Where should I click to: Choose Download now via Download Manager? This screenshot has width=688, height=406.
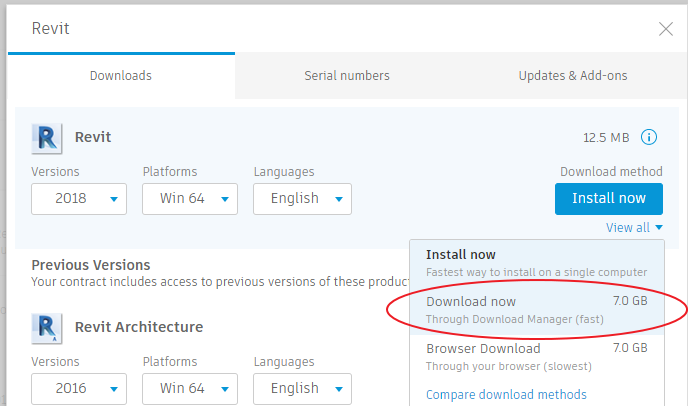(x=537, y=310)
